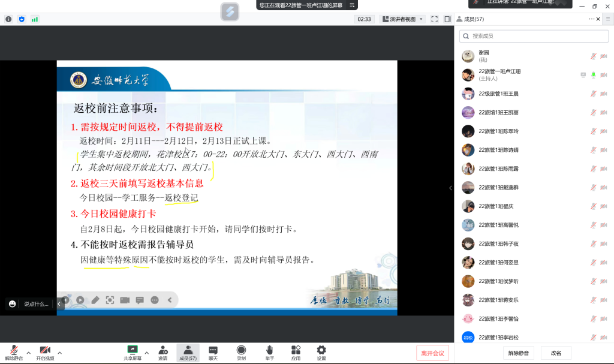Viewport: 614px width, 364px height.
Task: Click the share screen icon
Action: pos(133,350)
